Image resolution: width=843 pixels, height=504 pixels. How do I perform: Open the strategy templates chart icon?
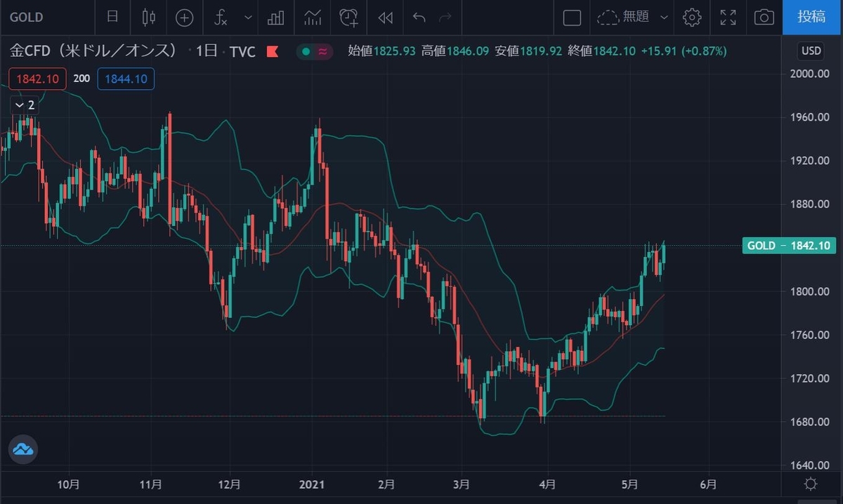click(x=313, y=17)
